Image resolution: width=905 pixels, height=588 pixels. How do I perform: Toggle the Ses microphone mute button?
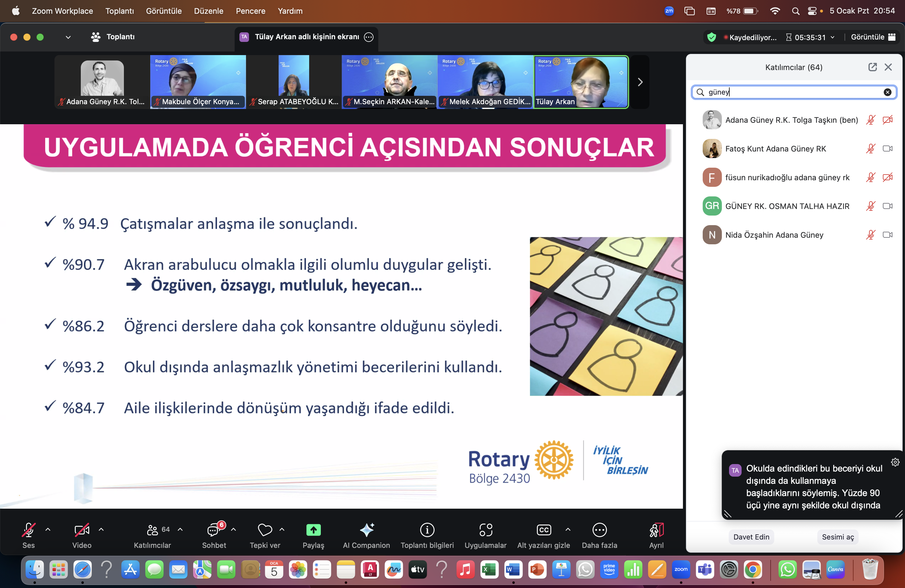pos(28,530)
